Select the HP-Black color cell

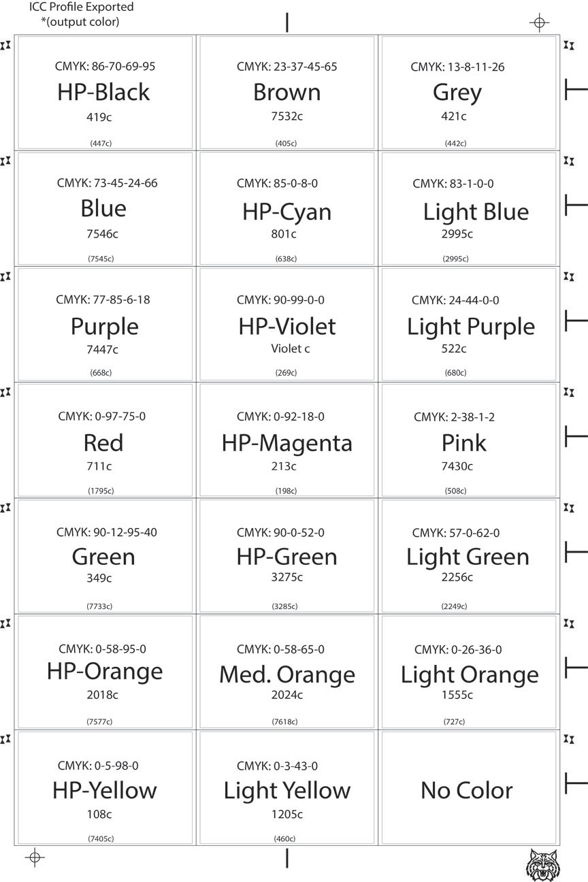[x=104, y=93]
